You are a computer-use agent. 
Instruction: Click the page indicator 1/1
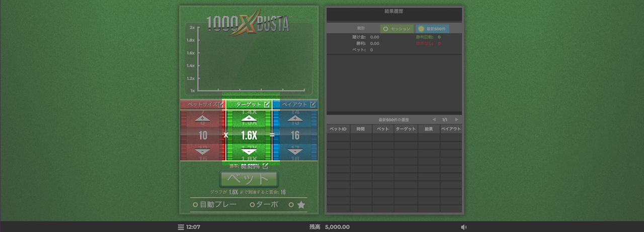point(445,120)
